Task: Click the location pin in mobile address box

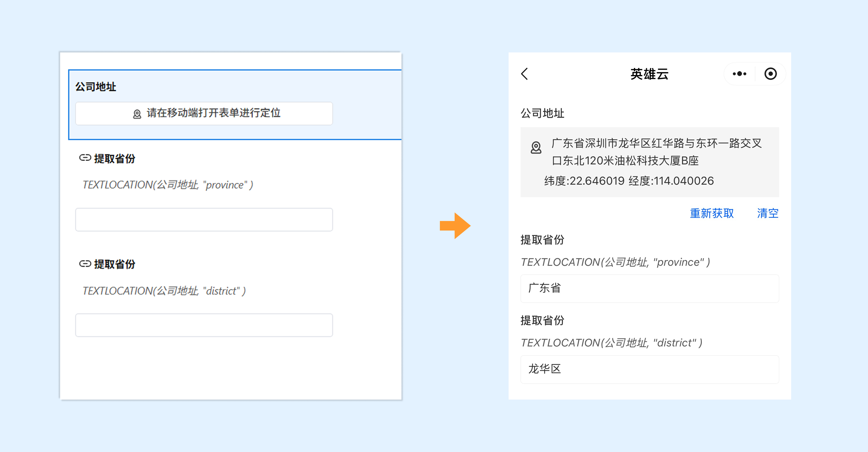Action: [536, 148]
